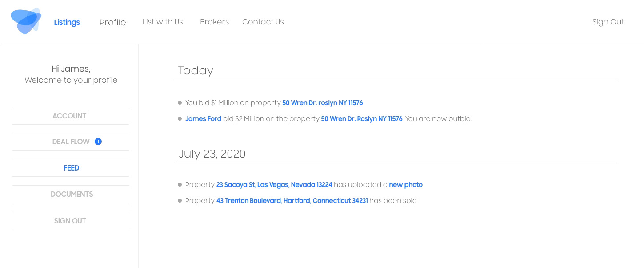Click SIGN OUT in the sidebar
This screenshot has width=644, height=268.
[x=70, y=221]
